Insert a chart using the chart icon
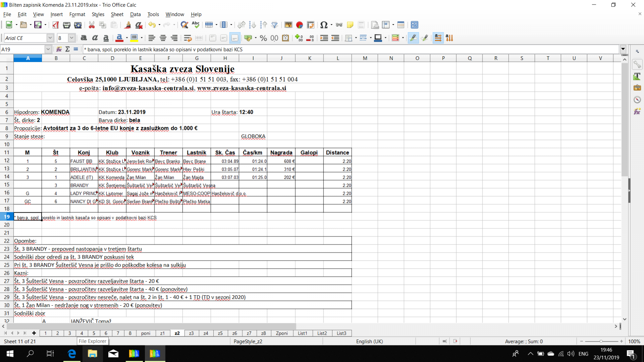The height and width of the screenshot is (362, 644). (x=299, y=25)
